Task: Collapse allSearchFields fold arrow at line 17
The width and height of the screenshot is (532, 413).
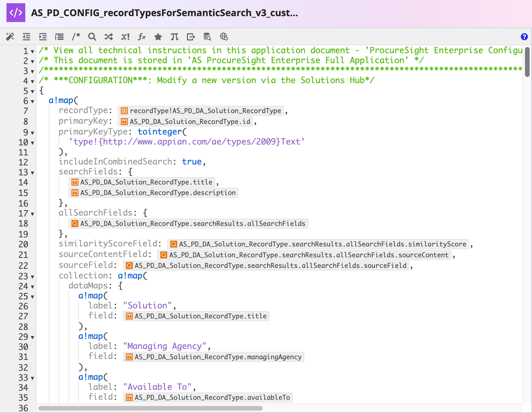Action: (32, 214)
